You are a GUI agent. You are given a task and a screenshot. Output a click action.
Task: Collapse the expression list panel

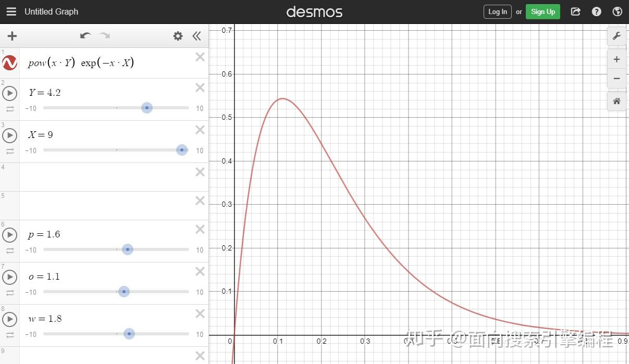[196, 36]
